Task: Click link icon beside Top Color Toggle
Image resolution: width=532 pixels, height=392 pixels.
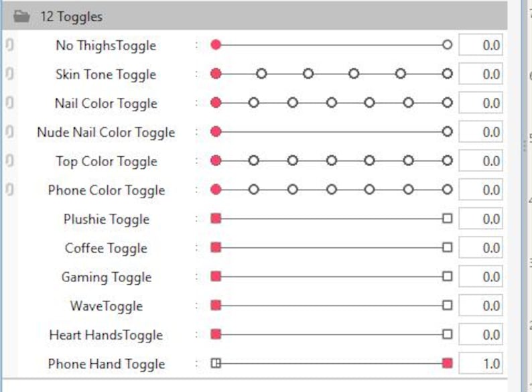Action: click(x=10, y=161)
